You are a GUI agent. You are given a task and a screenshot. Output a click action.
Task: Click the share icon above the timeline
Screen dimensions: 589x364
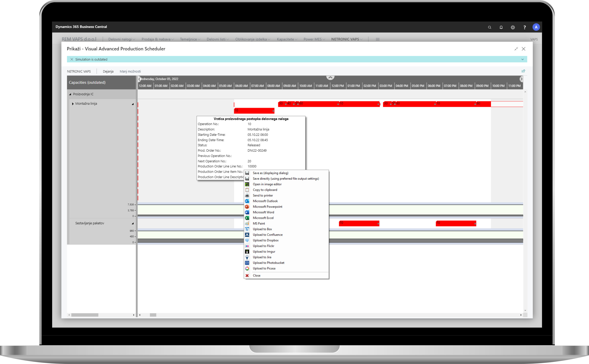(x=523, y=71)
